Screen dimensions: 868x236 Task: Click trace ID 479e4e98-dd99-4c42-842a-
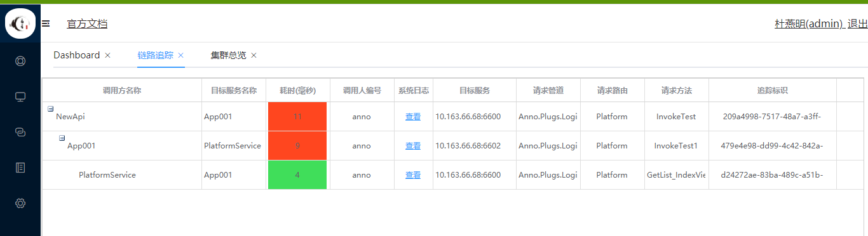pyautogui.click(x=772, y=146)
